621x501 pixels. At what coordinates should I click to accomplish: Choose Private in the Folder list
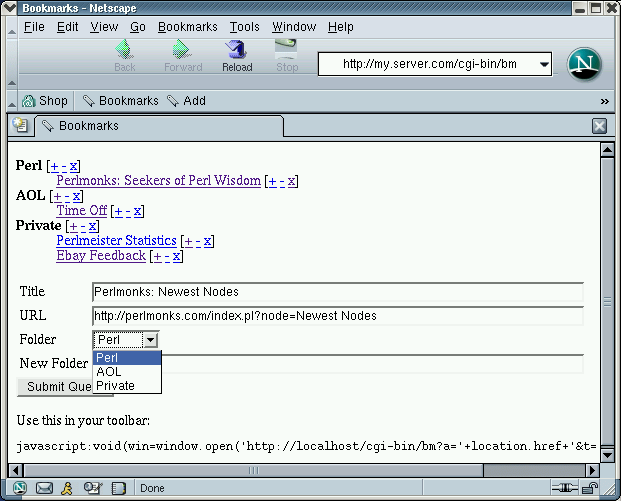tap(127, 385)
